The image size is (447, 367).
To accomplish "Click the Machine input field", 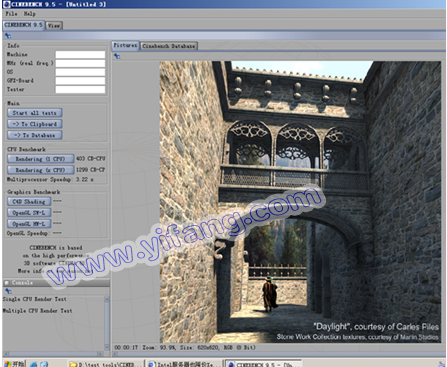I will point(80,54).
